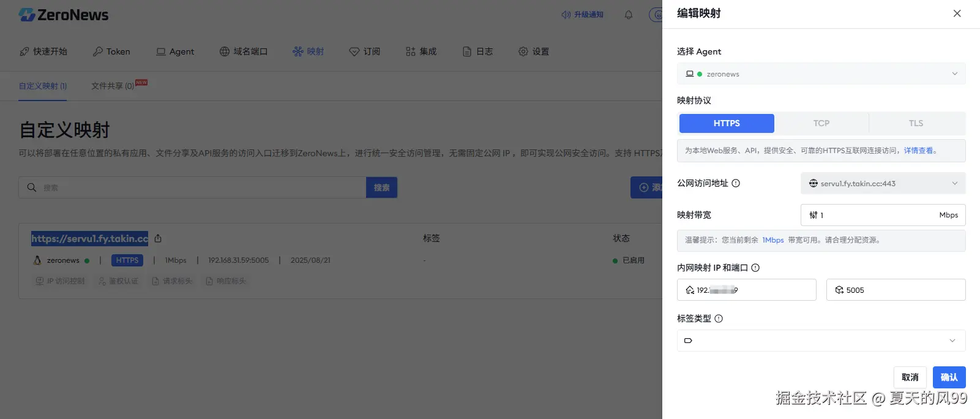
Task: Open public address dropdown servu1.fy.takin.cc:443
Action: (x=883, y=183)
